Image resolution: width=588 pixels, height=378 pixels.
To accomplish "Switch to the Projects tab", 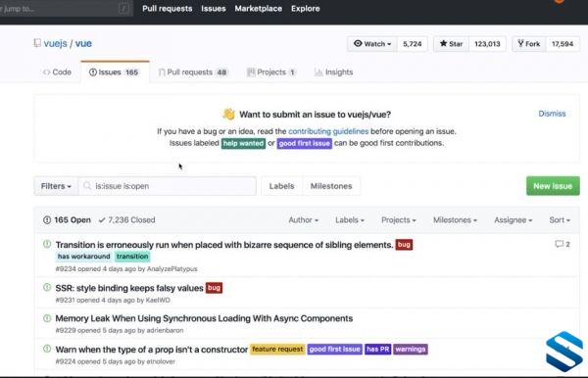I will pyautogui.click(x=271, y=71).
